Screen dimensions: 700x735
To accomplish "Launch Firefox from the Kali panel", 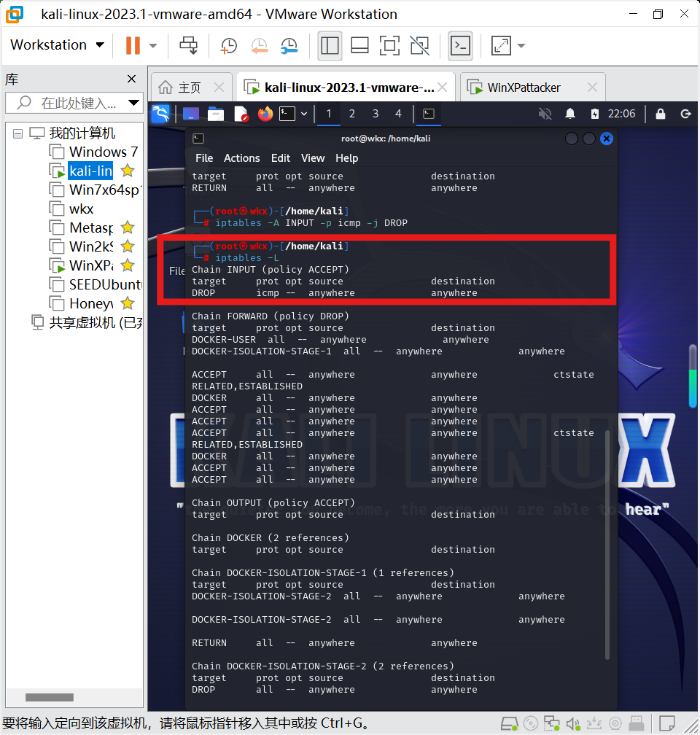I will pyautogui.click(x=265, y=114).
